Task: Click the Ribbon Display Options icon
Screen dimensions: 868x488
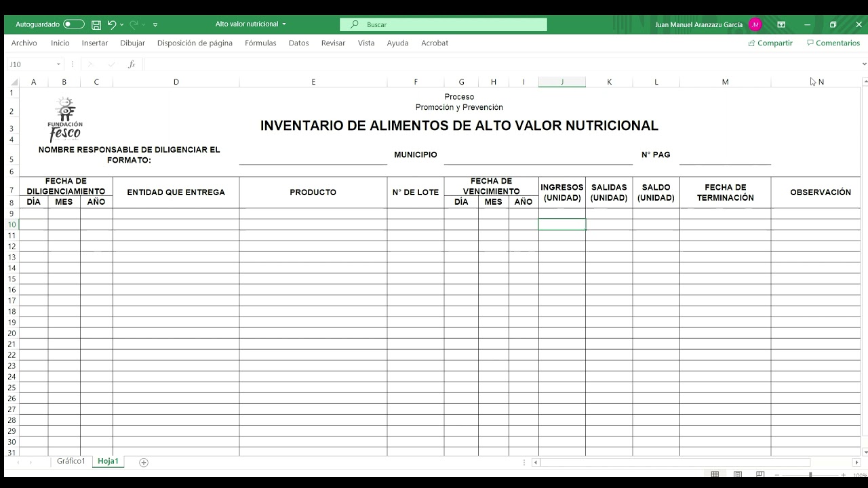Action: 781,24
